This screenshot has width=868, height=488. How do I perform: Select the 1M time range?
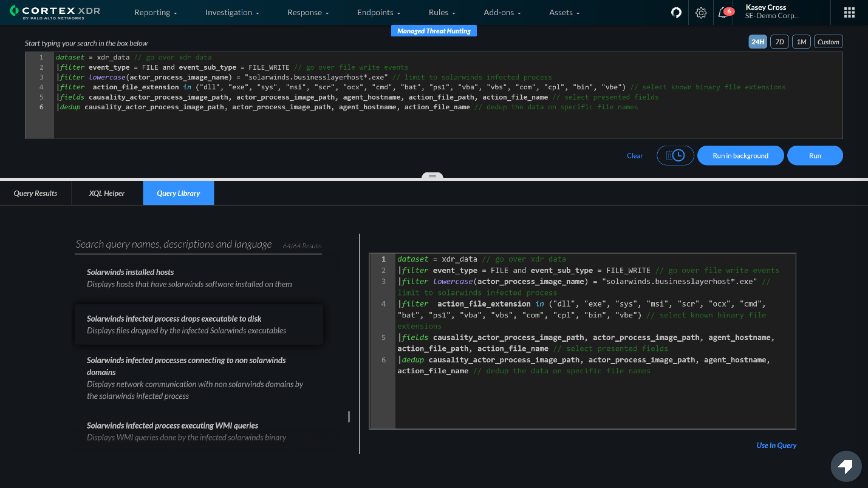click(801, 42)
